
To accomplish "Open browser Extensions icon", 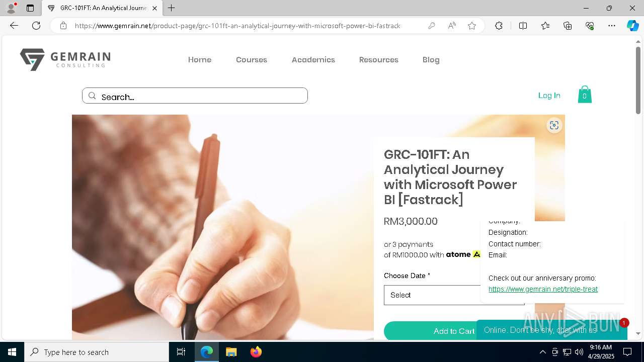I will pyautogui.click(x=499, y=26).
